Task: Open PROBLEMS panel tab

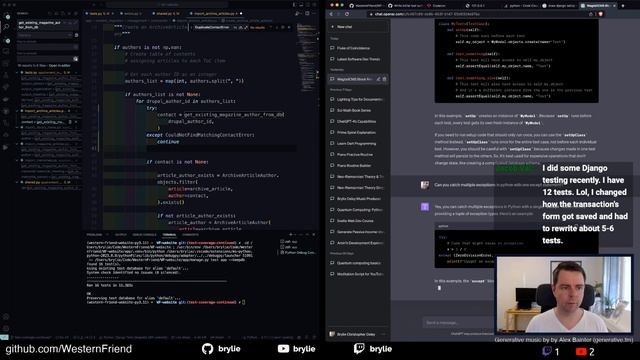Action: (94, 235)
